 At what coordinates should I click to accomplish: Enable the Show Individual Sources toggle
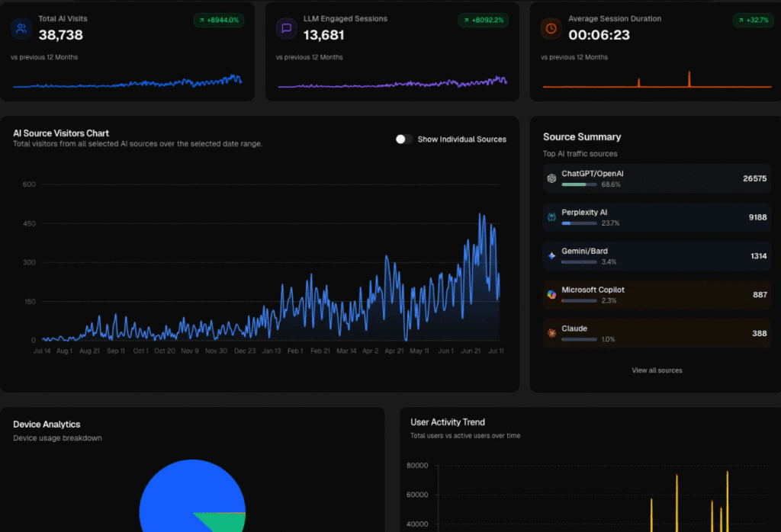tap(404, 139)
